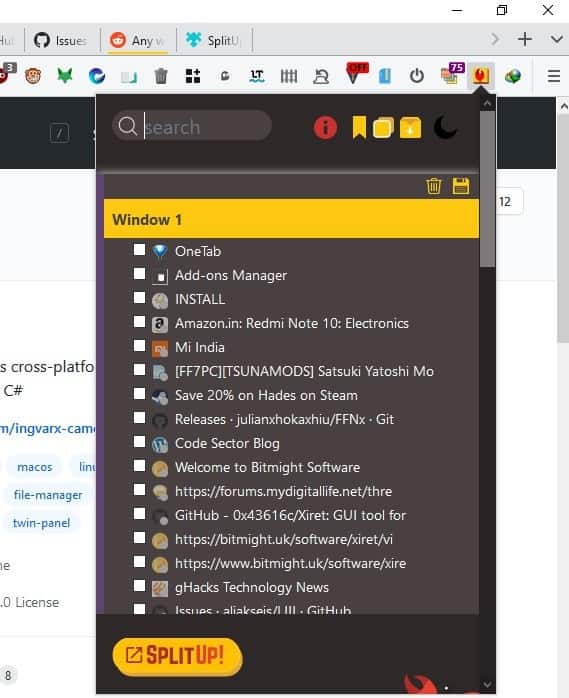Click the extension icon with 75 badge
The height and width of the screenshot is (698, 569).
(x=452, y=73)
